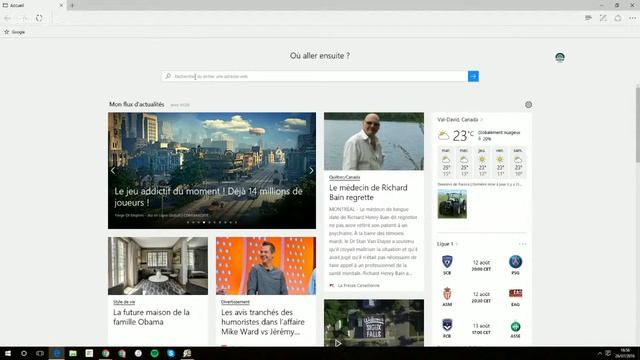Close the Accueil tab

click(x=61, y=5)
